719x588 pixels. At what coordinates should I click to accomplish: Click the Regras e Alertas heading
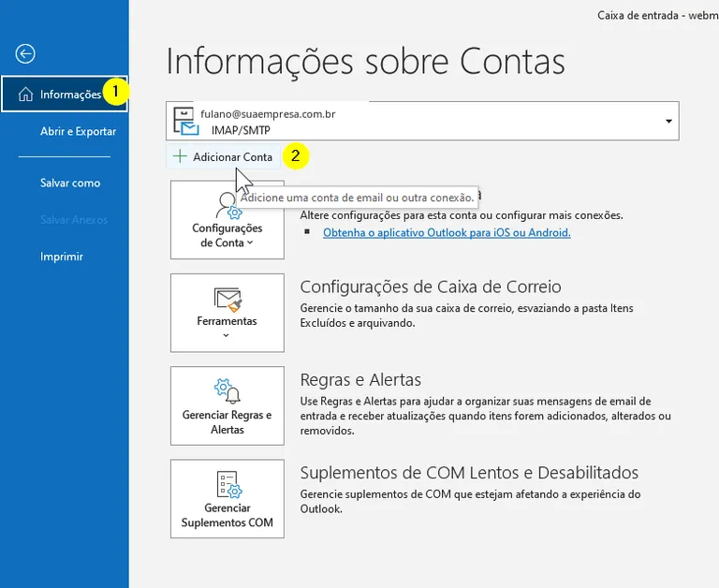coord(360,380)
